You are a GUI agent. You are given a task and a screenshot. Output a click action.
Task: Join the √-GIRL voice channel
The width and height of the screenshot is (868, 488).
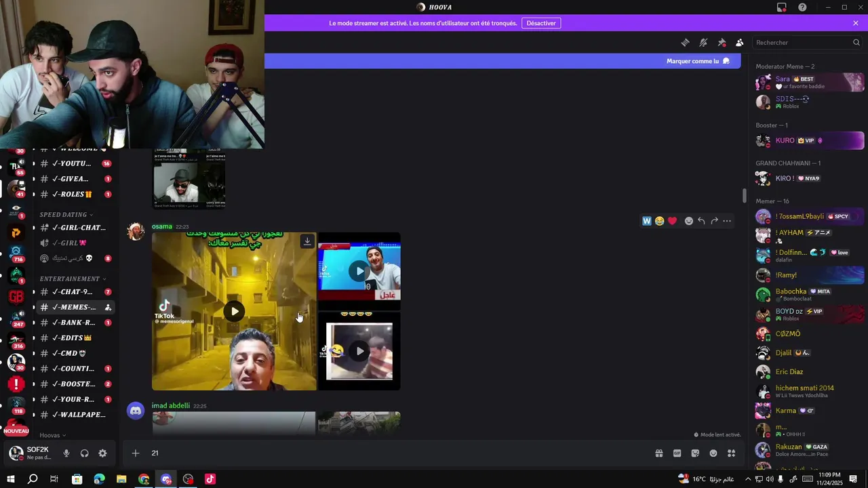(x=75, y=243)
